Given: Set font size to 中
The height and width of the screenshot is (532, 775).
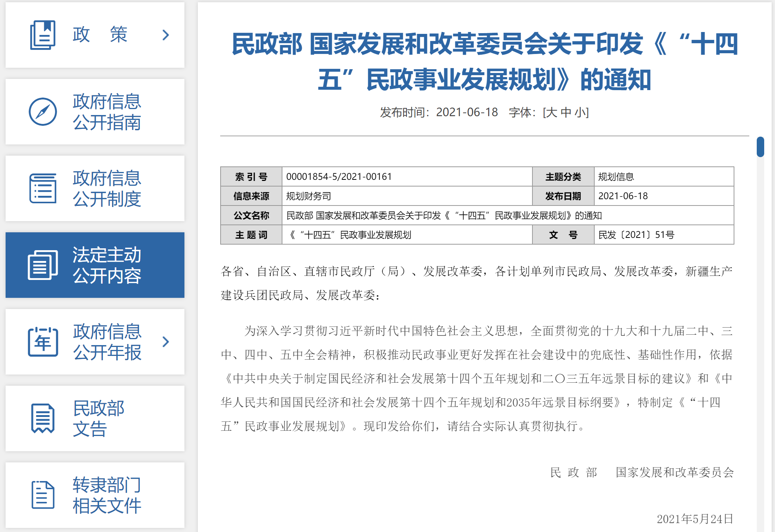Looking at the screenshot, I should click(x=566, y=112).
